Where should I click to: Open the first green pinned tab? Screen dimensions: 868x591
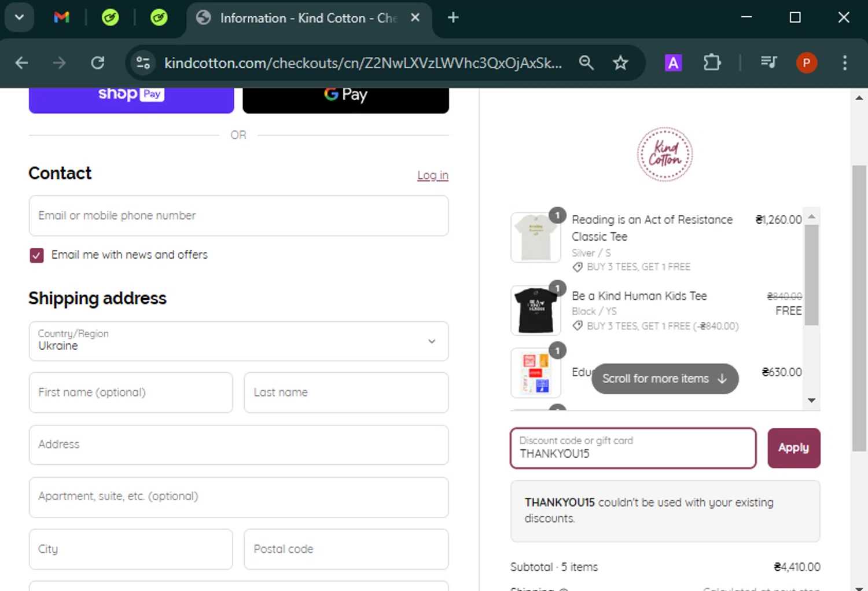click(110, 17)
